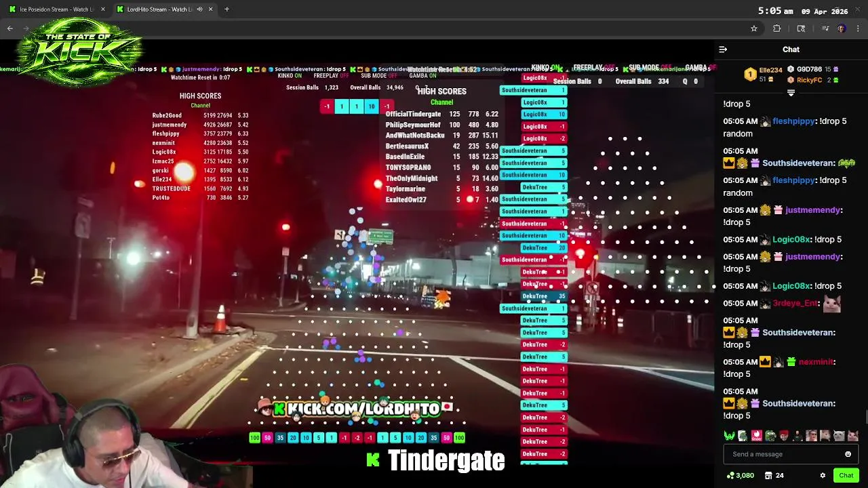
Task: Open G9D786 leaderboard entry
Action: tap(814, 69)
